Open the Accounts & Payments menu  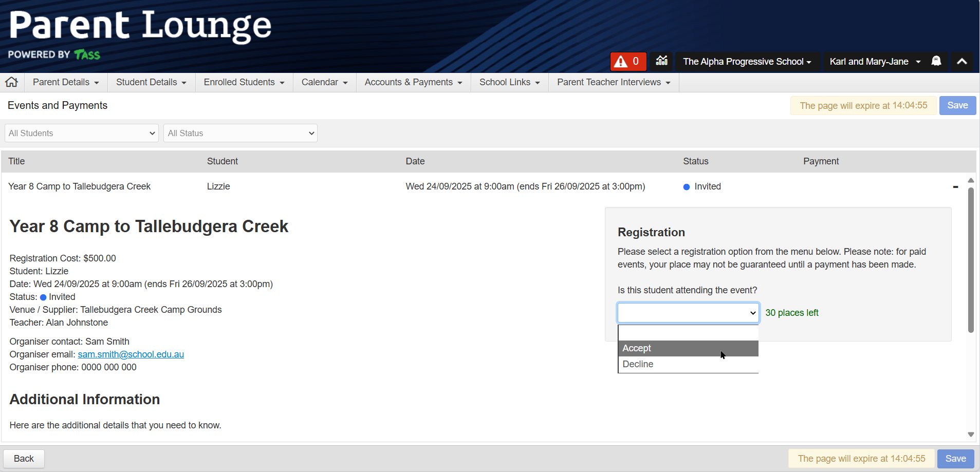413,82
